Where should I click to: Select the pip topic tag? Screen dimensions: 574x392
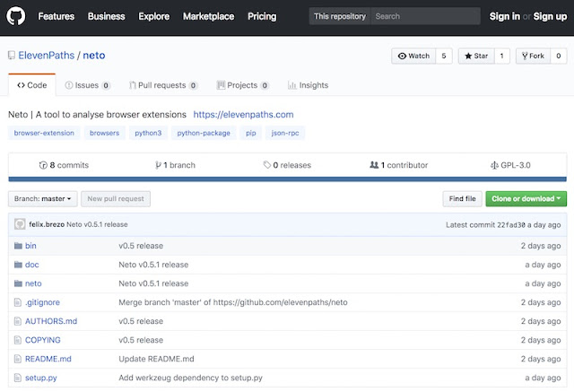click(x=251, y=133)
